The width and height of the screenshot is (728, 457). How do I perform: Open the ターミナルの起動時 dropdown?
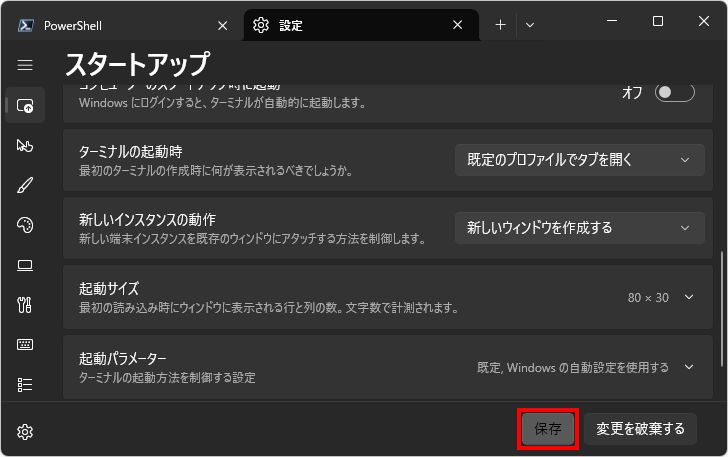[x=579, y=160]
